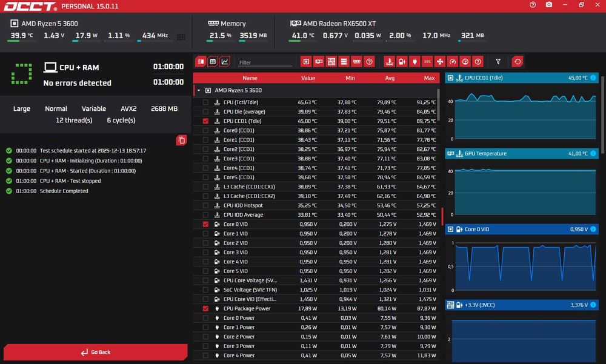Select the +3.3V (3VCC) graph header
The width and height of the screenshot is (606, 364).
pos(522,305)
